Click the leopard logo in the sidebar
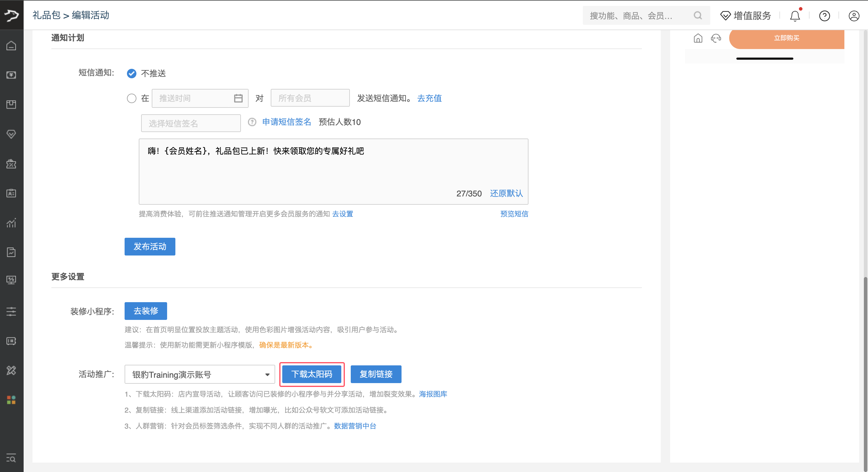The width and height of the screenshot is (868, 472). click(x=12, y=15)
